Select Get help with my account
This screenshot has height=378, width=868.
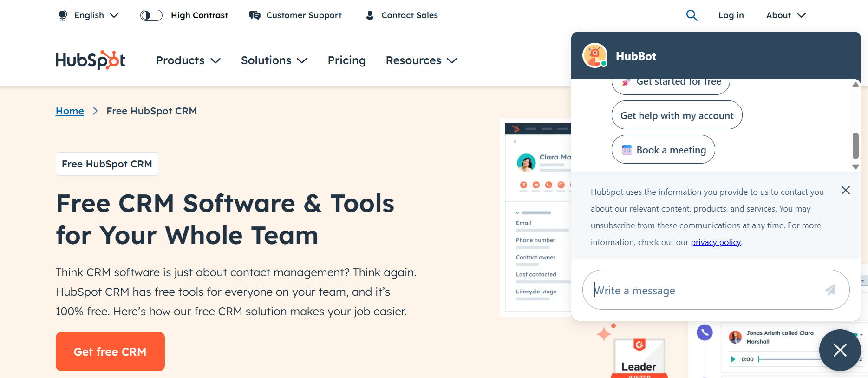677,115
